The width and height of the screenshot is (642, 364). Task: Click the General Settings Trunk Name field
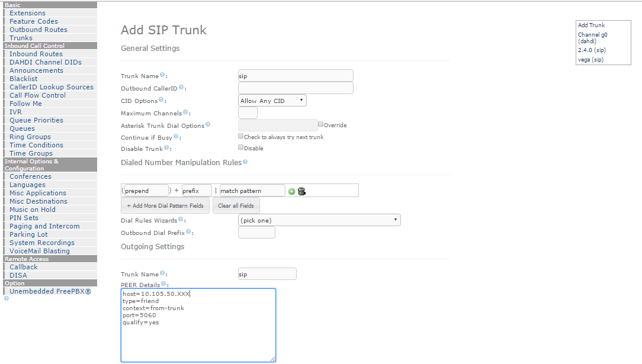coord(296,76)
